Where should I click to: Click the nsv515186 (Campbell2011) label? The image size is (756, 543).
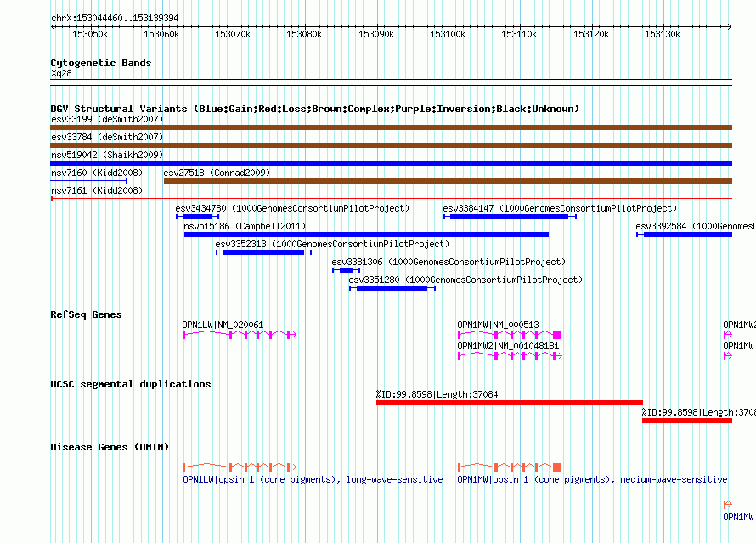pos(245,226)
